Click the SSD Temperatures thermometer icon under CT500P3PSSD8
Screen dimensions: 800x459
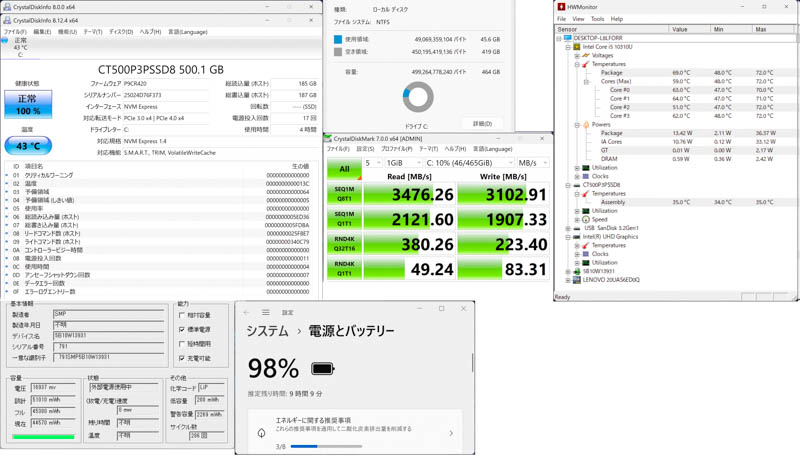[x=586, y=194]
